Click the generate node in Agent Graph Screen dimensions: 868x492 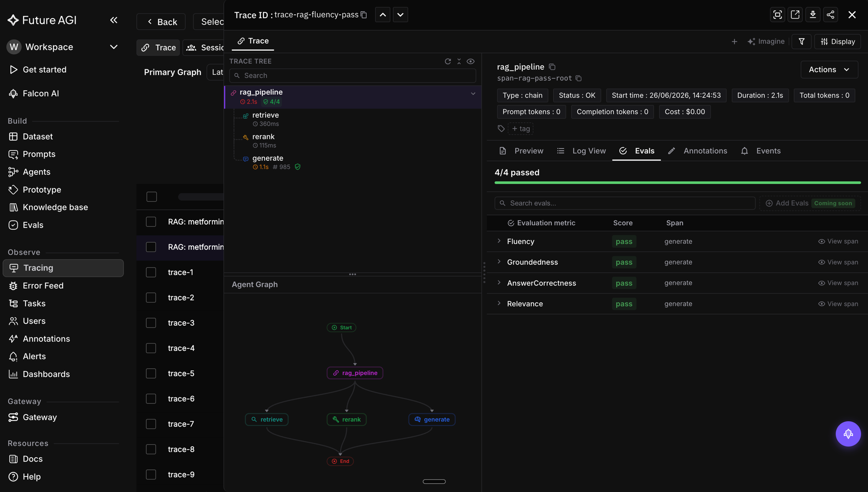point(432,419)
